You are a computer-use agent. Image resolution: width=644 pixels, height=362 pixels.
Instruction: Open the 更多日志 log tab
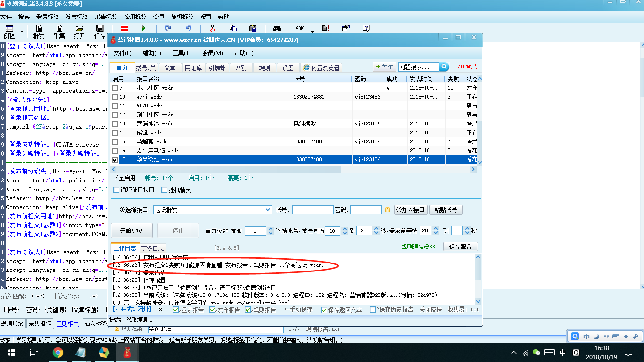point(152,247)
